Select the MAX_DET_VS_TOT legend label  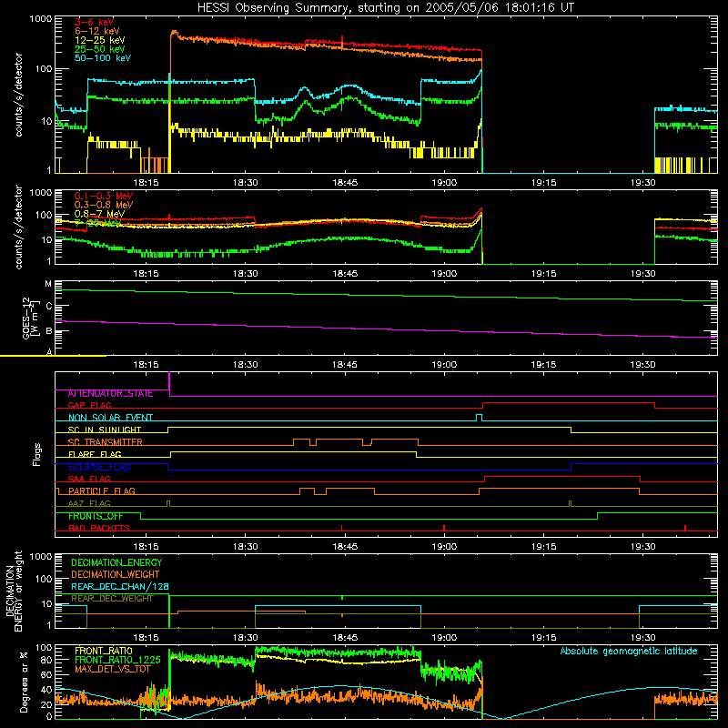click(112, 669)
